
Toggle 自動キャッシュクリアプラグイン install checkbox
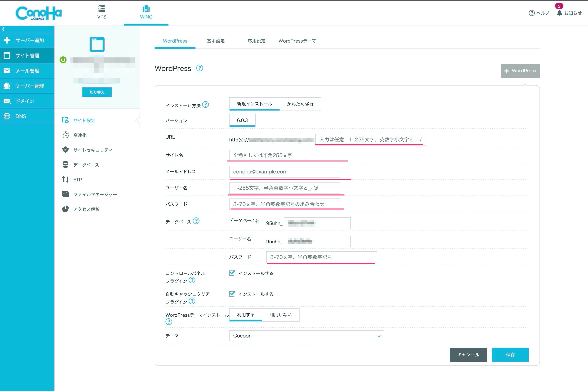point(232,294)
